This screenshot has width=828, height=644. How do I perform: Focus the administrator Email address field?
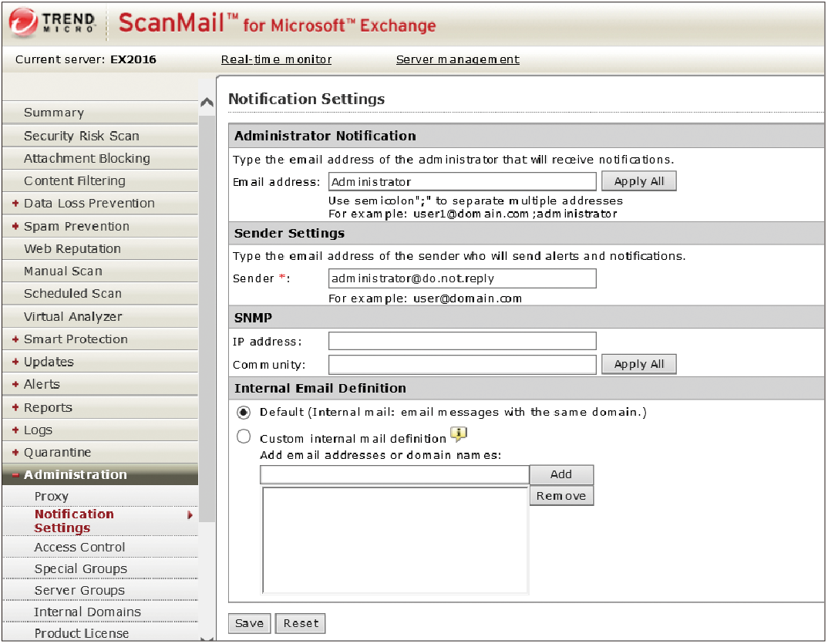click(x=462, y=182)
